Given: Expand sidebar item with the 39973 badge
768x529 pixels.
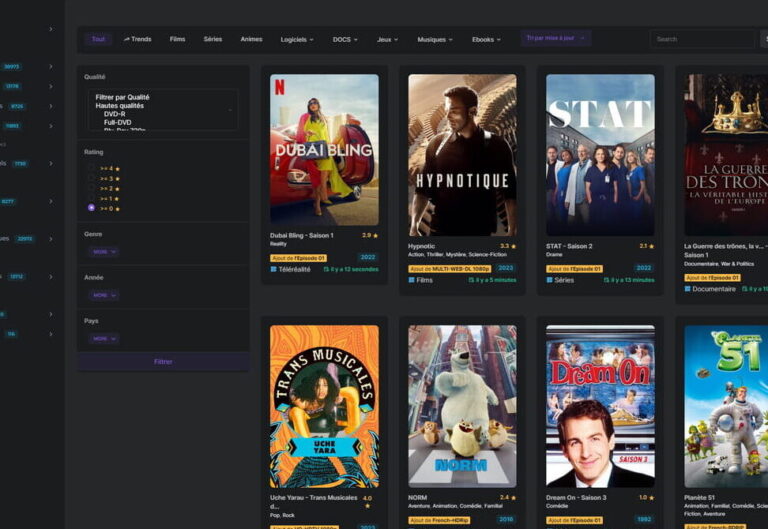Looking at the screenshot, I should point(51,67).
